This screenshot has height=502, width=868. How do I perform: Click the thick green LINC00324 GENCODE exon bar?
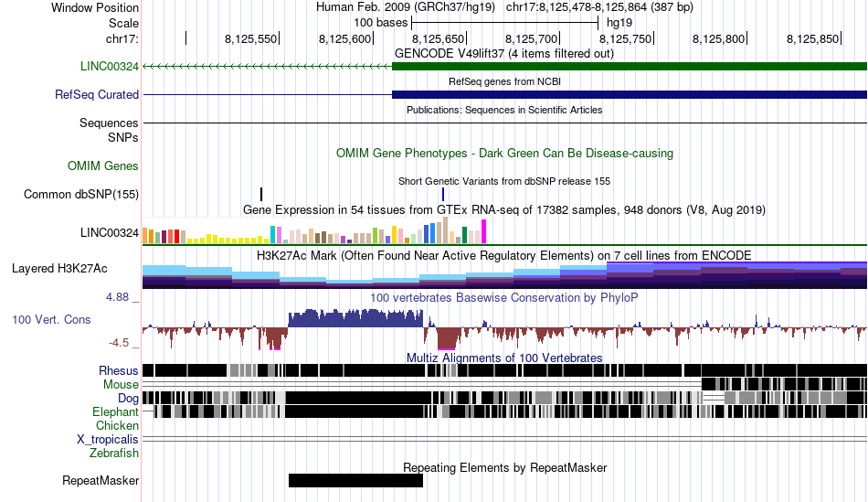click(630, 67)
